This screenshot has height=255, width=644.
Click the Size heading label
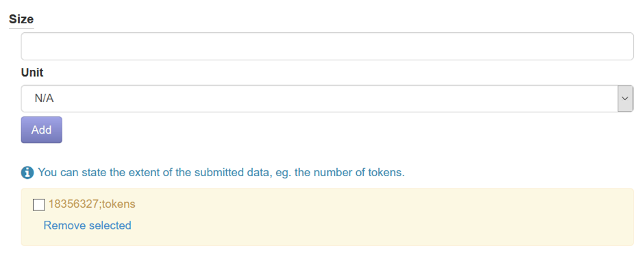21,19
